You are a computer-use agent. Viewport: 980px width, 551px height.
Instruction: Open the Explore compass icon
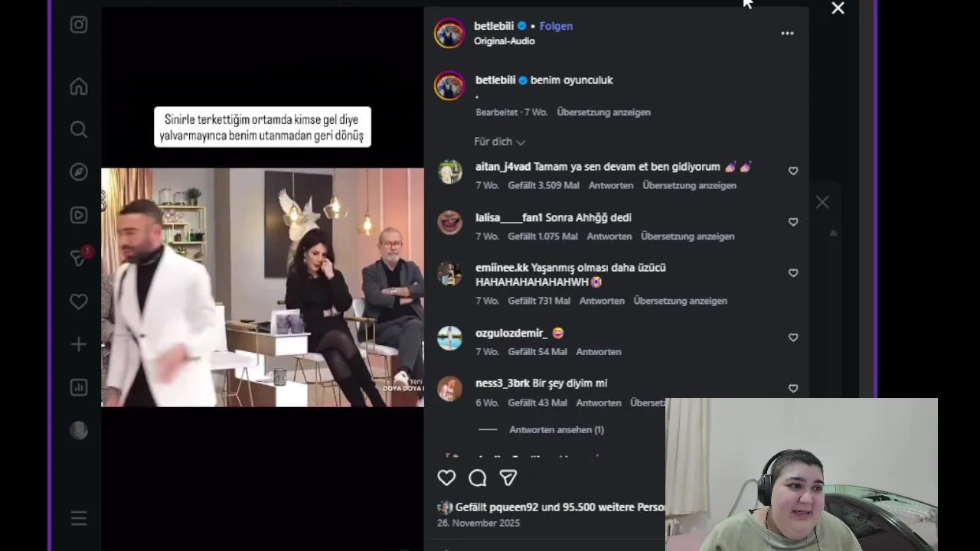click(79, 172)
